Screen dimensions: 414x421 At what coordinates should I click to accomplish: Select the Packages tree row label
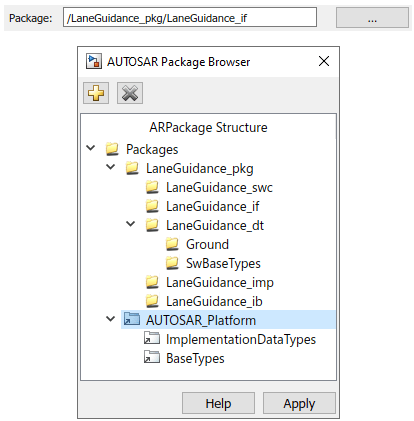[x=152, y=149]
